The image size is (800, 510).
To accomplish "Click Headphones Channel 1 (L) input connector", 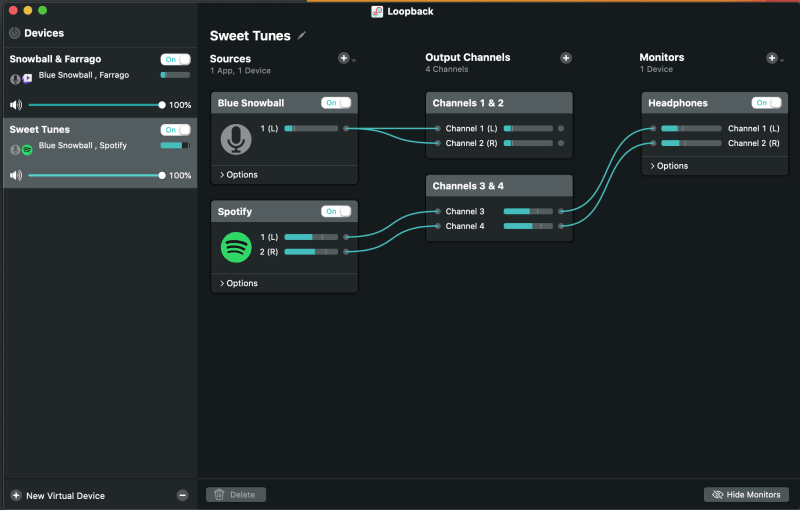I will click(x=653, y=129).
